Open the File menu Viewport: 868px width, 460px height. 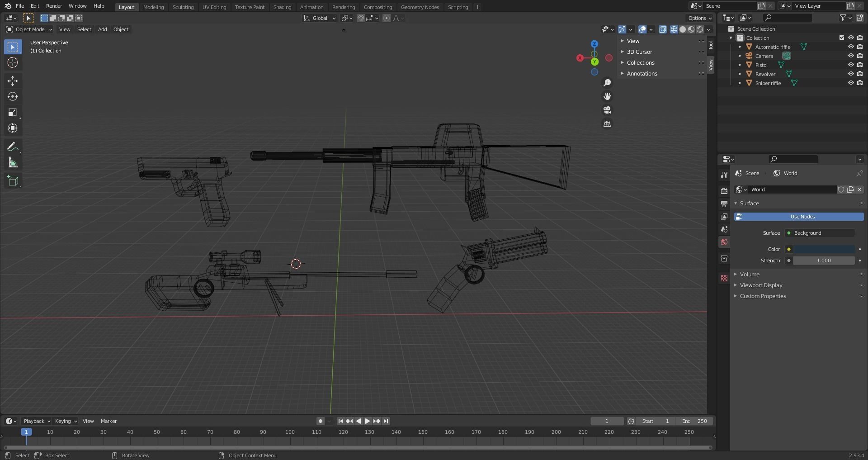20,6
